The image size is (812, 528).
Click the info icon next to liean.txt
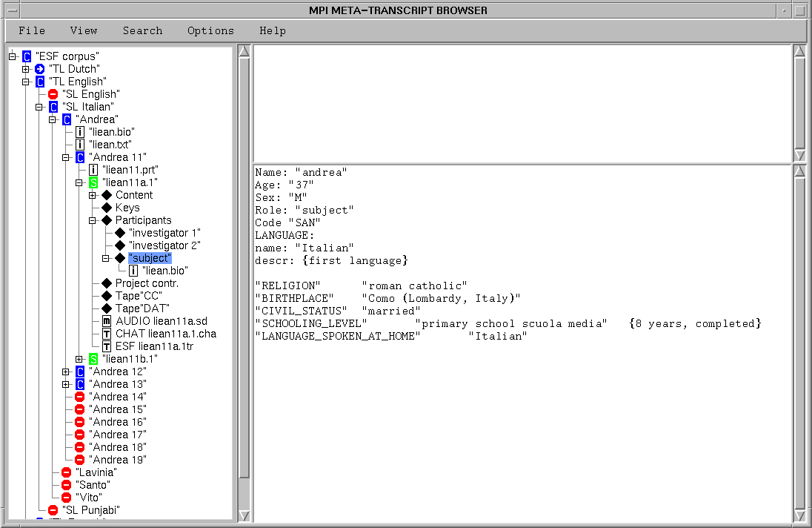(80, 145)
